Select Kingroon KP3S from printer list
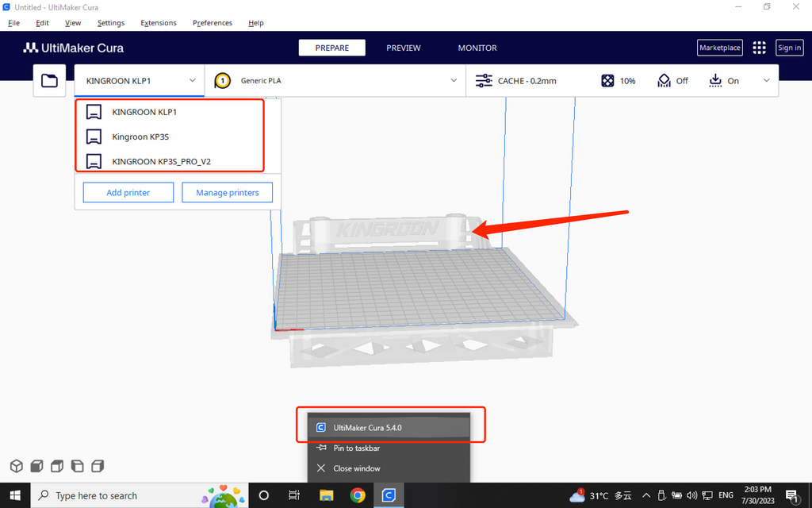This screenshot has height=508, width=812. (x=140, y=137)
